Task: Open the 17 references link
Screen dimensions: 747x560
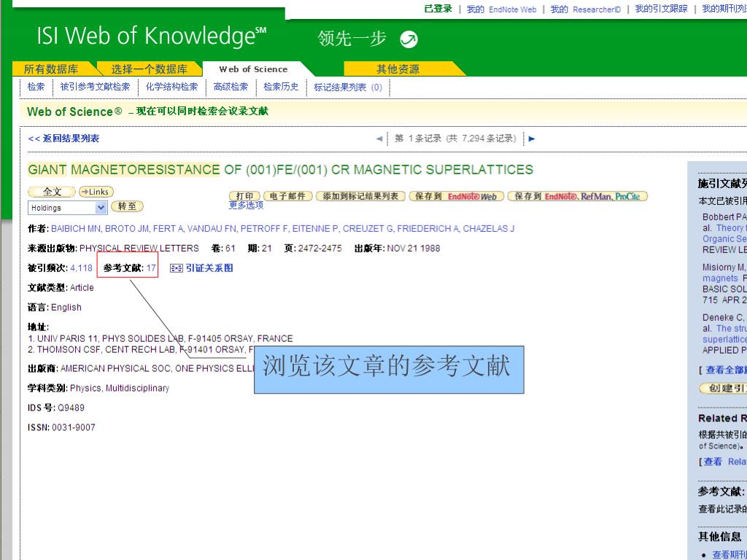Action: [151, 268]
